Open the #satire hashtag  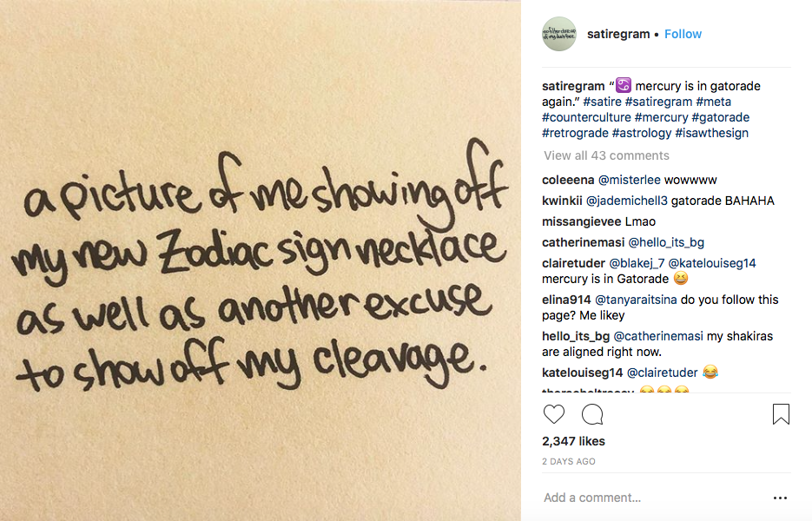coord(602,102)
